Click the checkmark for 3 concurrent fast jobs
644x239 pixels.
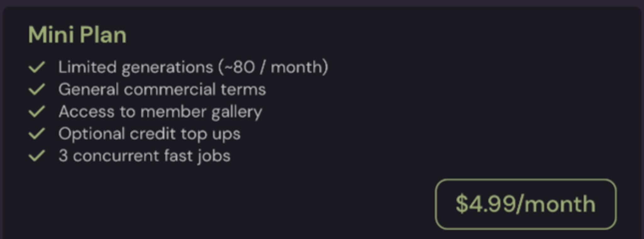[37, 156]
